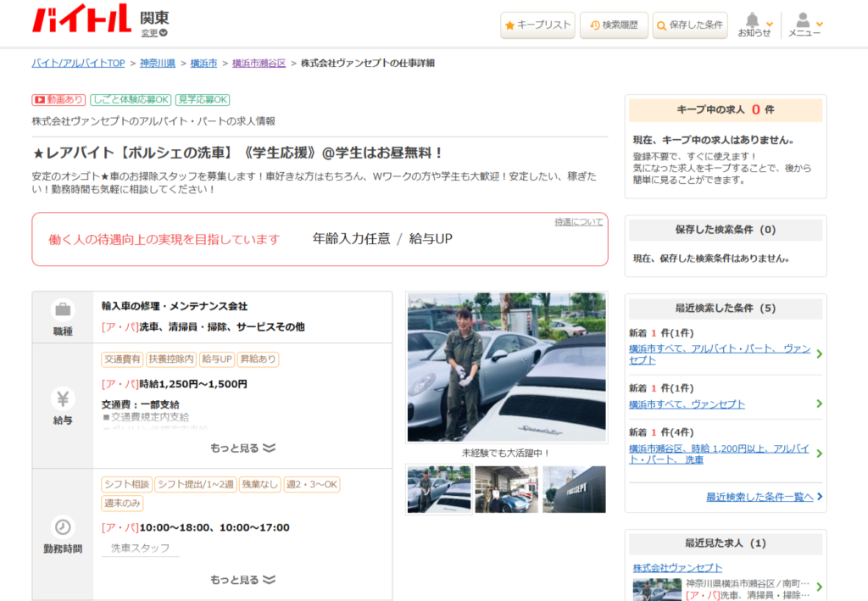
Task: Select the third photo thumbnail
Action: point(574,489)
